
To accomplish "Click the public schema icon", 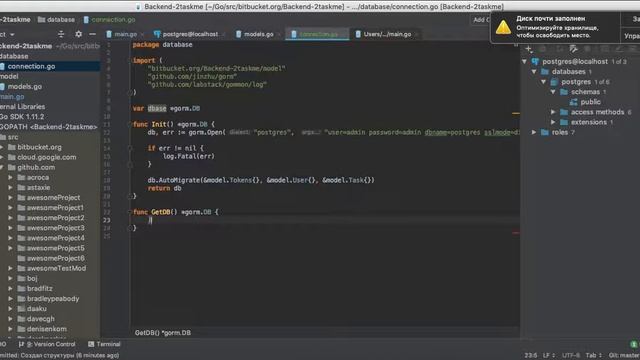I will pyautogui.click(x=573, y=102).
